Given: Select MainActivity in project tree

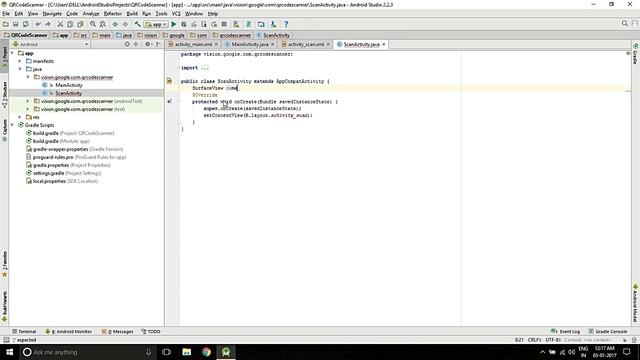Looking at the screenshot, I should pos(69,85).
